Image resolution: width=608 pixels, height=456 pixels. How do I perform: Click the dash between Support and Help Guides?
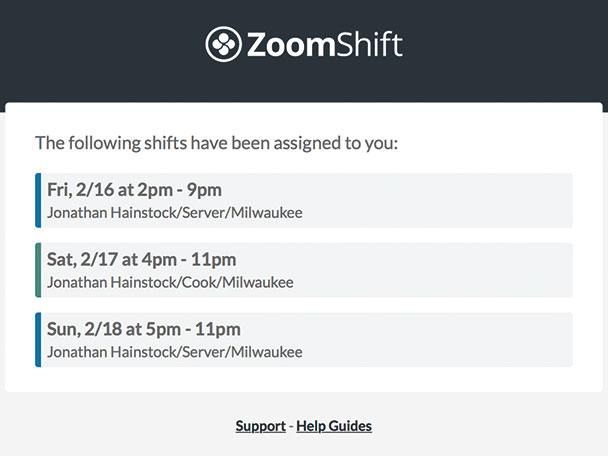(x=291, y=426)
